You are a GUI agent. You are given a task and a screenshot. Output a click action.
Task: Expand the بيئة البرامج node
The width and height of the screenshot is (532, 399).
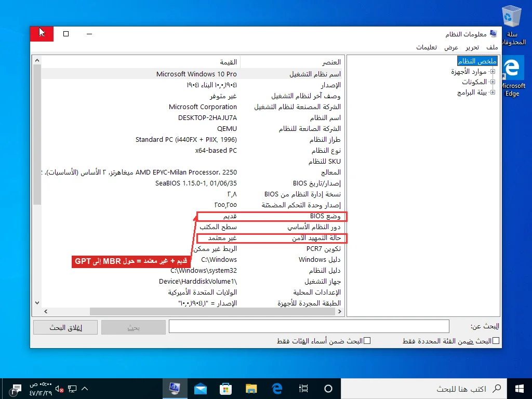click(x=493, y=92)
